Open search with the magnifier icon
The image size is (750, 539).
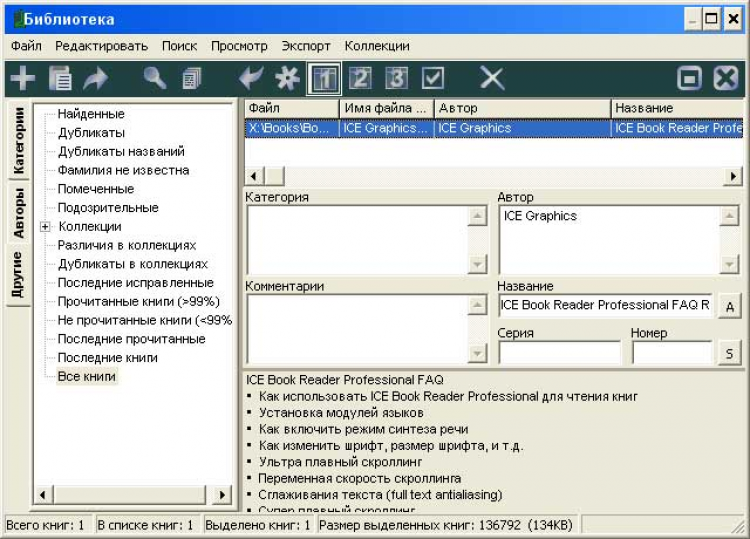[x=155, y=78]
